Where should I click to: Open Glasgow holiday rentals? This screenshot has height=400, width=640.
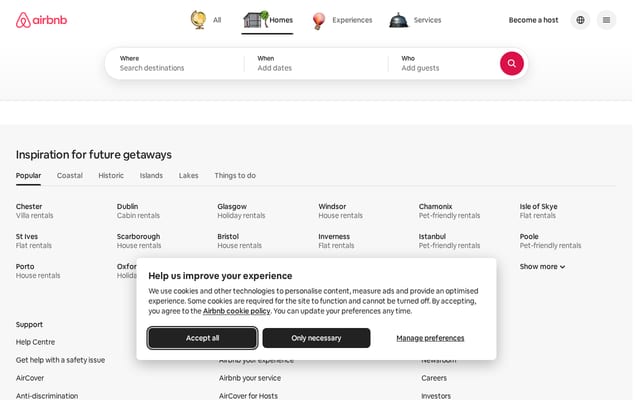[241, 211]
